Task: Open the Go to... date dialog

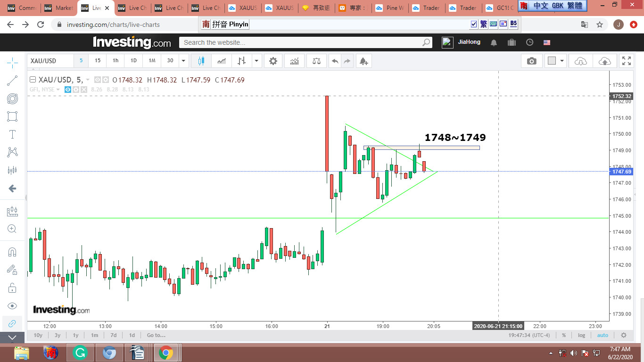Action: click(156, 335)
